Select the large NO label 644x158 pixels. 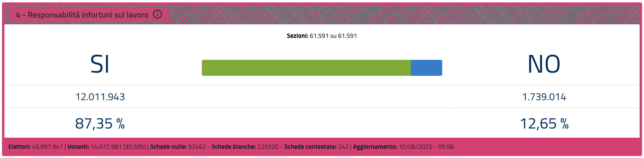pyautogui.click(x=544, y=64)
